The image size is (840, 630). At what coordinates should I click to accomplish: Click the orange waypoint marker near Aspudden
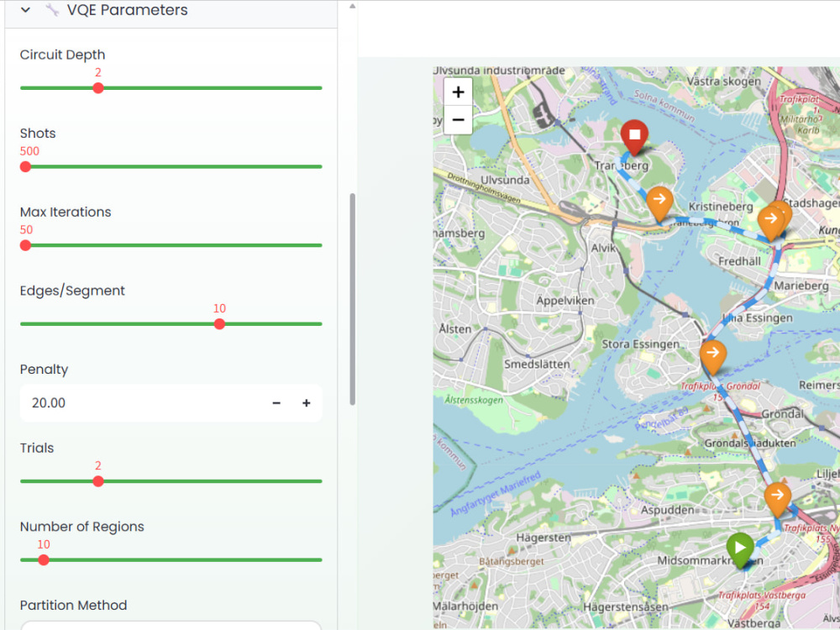pos(777,498)
